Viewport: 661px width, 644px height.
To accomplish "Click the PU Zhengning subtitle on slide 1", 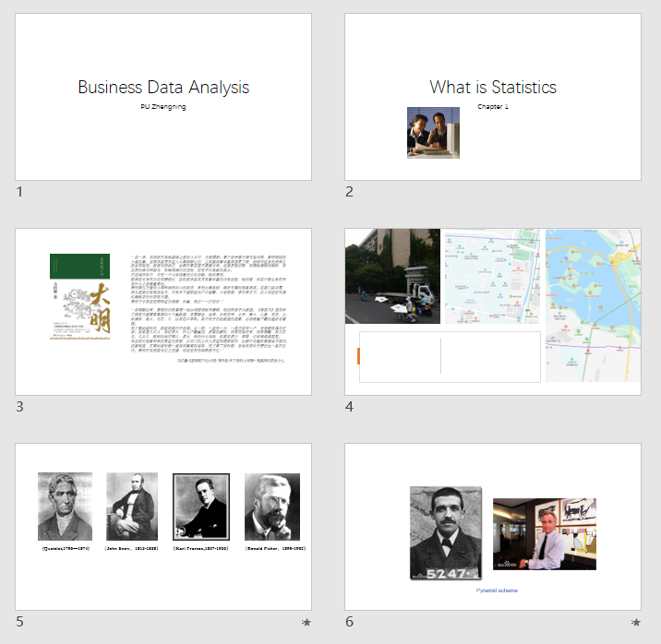I will tap(163, 107).
